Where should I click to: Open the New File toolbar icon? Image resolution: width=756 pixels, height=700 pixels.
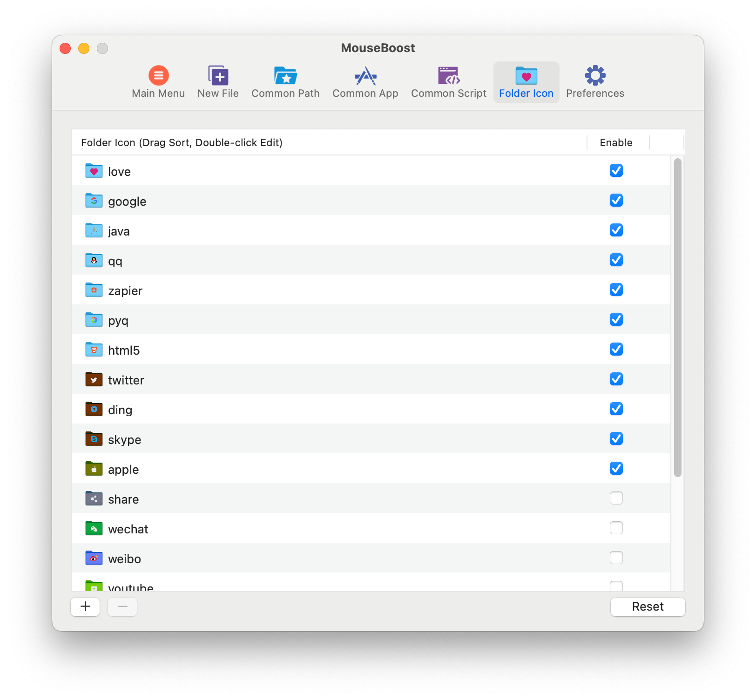coord(218,75)
